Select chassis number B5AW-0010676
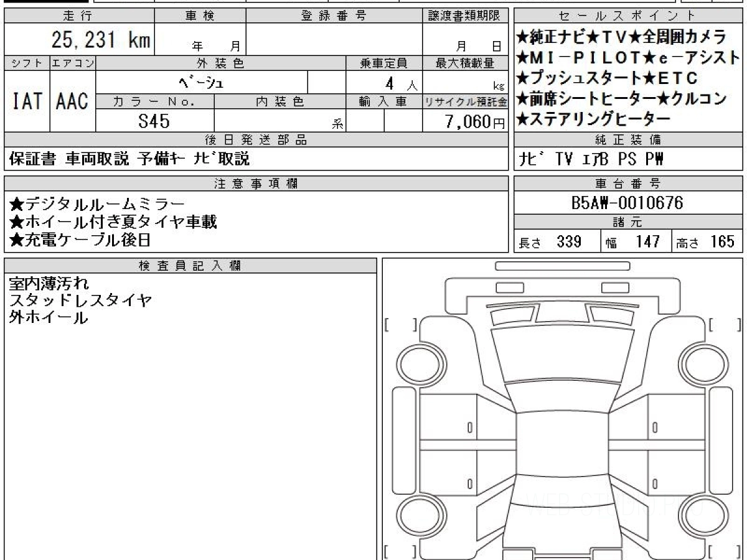Screen dimensions: 747x560 pyautogui.click(x=627, y=203)
